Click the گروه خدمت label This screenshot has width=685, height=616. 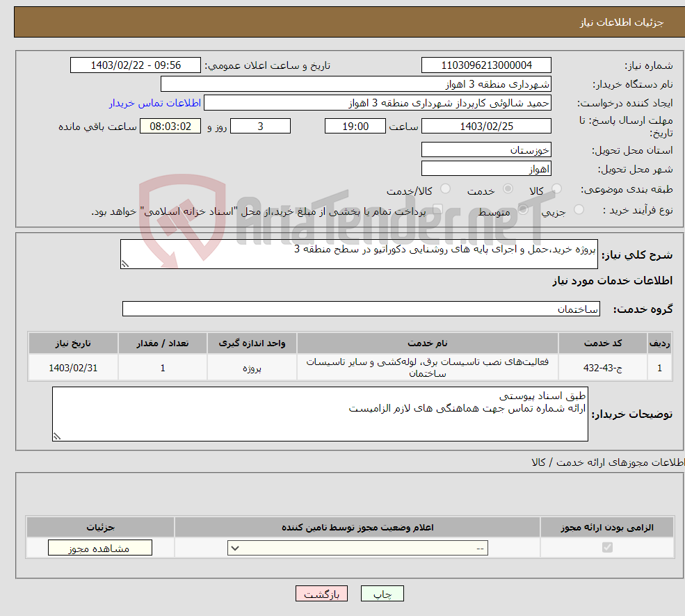pos(643,309)
